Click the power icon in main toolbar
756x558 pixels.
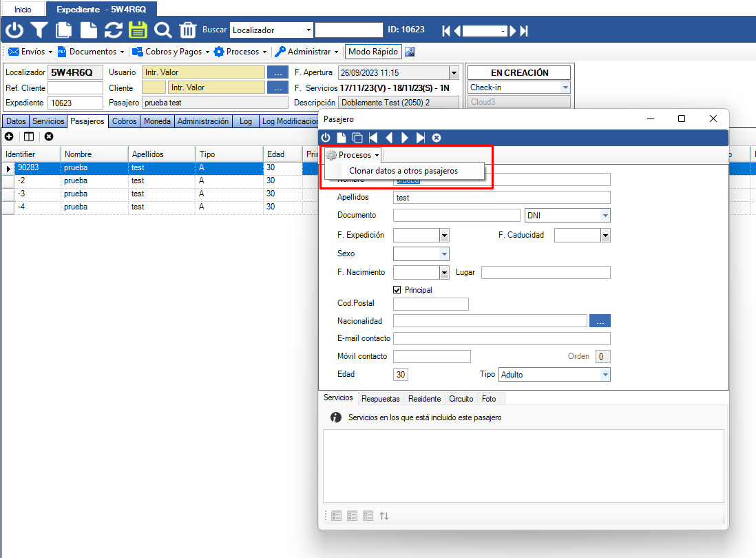pos(14,30)
